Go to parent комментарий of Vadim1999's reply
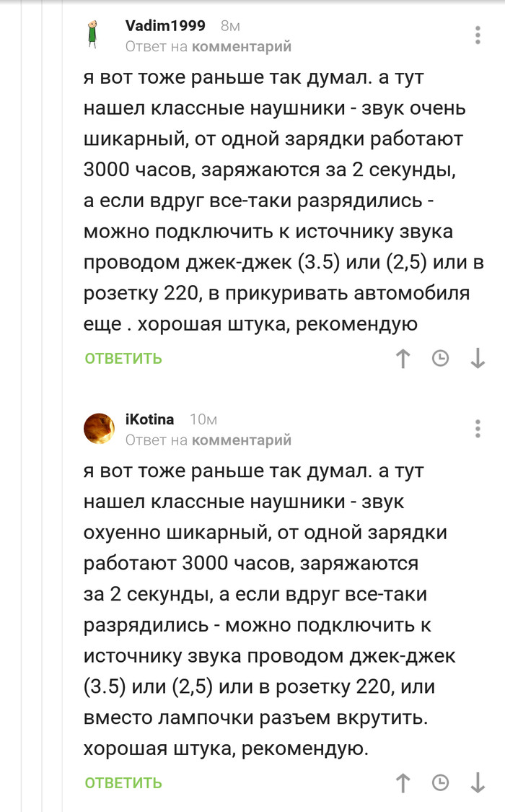This screenshot has height=812, width=505. coord(241,47)
